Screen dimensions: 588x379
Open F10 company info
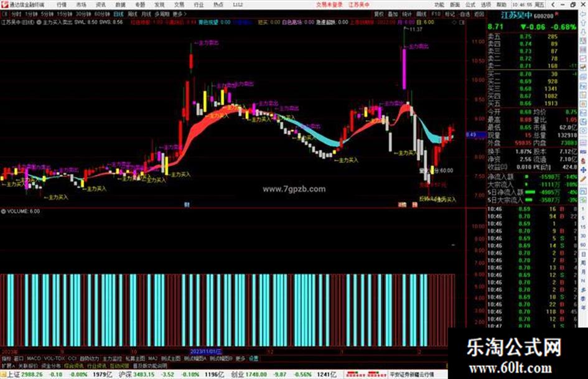436,14
